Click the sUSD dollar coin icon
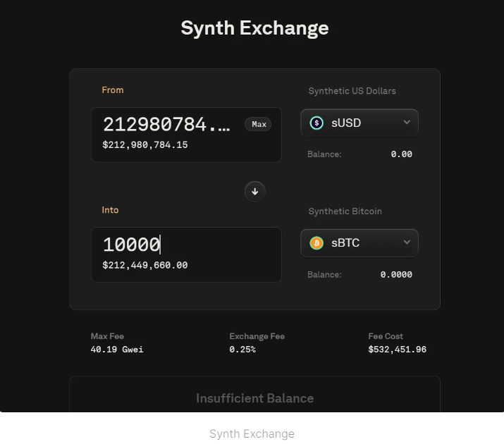Screen dimensions: 504x444 (x=316, y=123)
